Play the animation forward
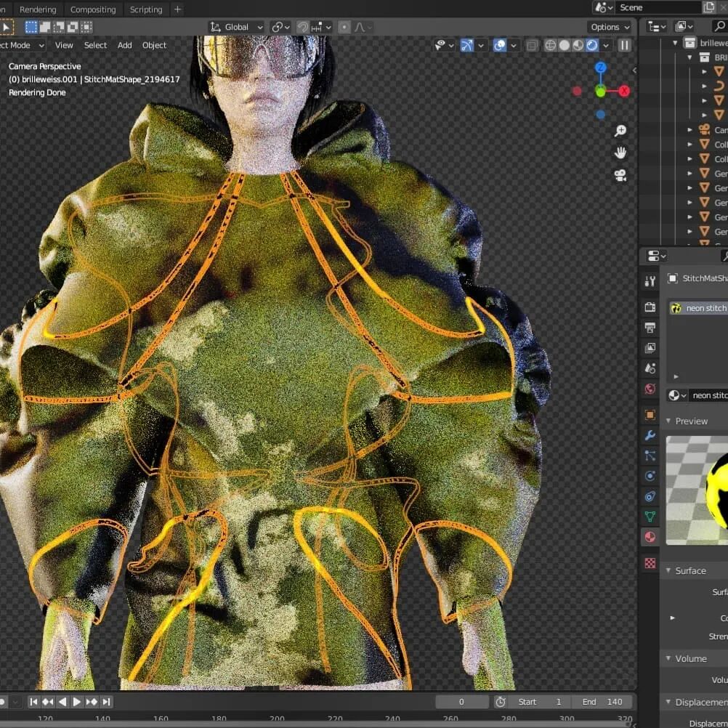The height and width of the screenshot is (728, 728). 77,702
